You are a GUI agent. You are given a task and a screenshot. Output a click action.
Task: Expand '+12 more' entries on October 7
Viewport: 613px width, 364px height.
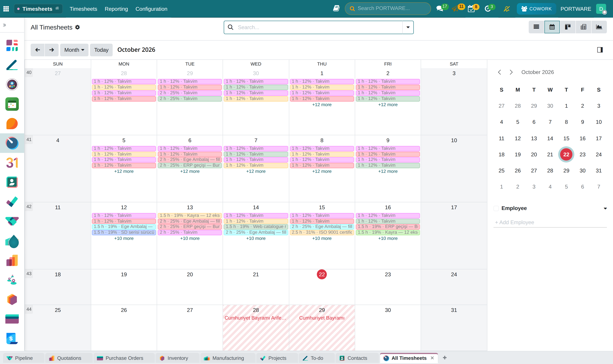(256, 171)
